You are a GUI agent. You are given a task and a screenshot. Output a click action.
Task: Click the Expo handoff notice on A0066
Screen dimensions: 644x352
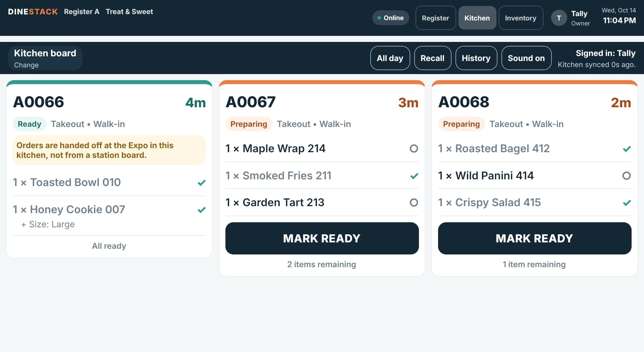[x=109, y=150]
